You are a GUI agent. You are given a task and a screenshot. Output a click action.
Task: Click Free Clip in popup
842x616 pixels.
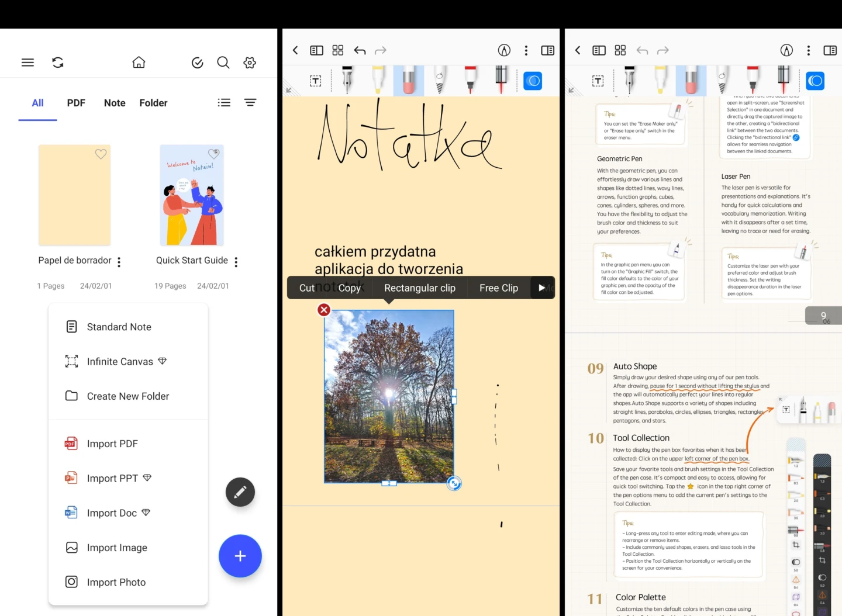(x=499, y=288)
